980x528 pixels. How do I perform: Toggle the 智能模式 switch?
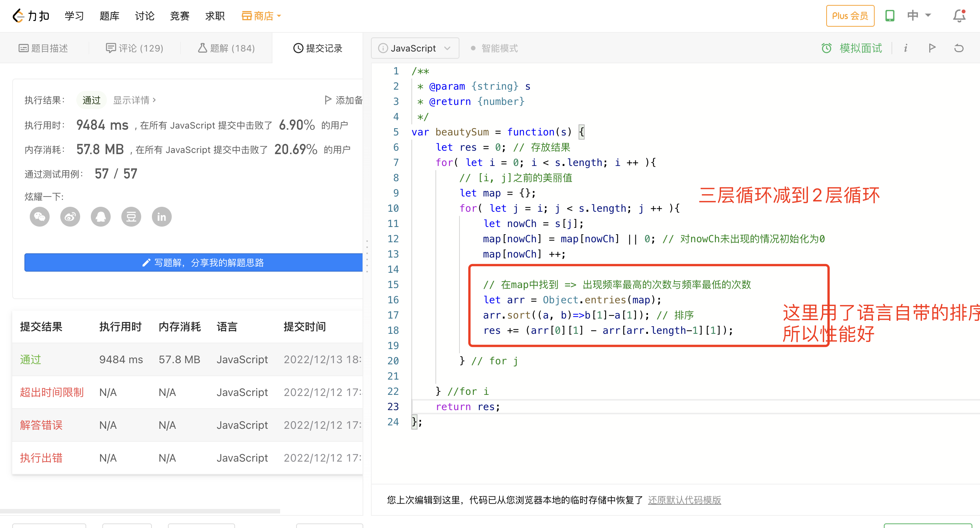494,48
